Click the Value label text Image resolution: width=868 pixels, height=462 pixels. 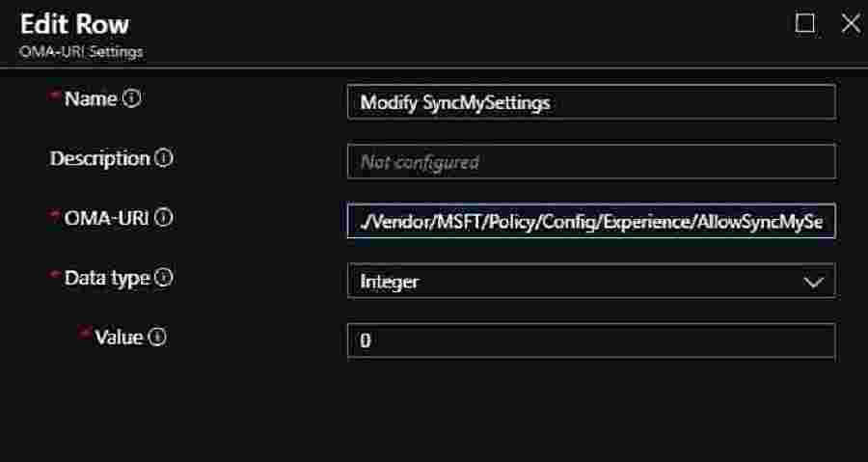click(119, 338)
